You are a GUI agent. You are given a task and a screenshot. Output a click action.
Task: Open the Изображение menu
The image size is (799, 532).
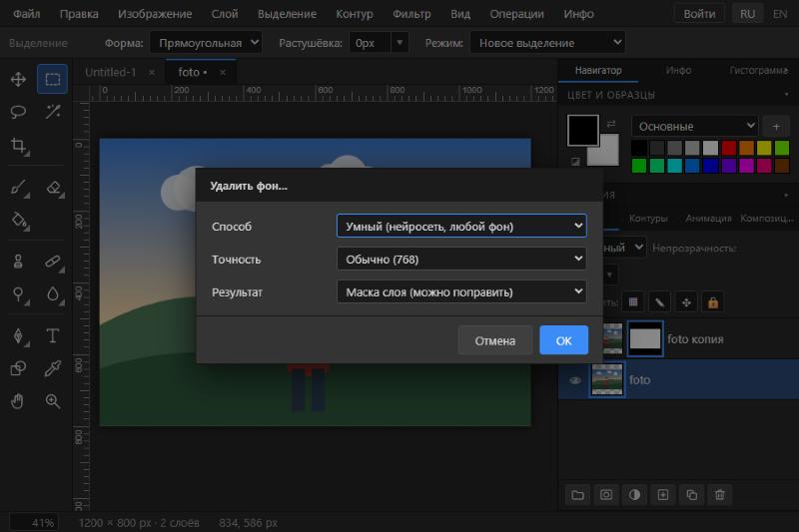[x=155, y=14]
